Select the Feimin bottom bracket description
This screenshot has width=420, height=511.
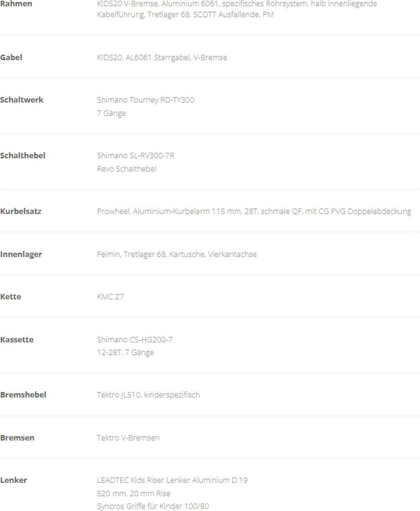(x=176, y=254)
